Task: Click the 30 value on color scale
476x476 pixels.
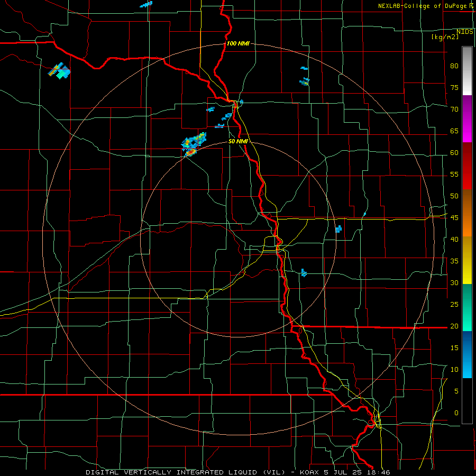Action: pos(454,282)
